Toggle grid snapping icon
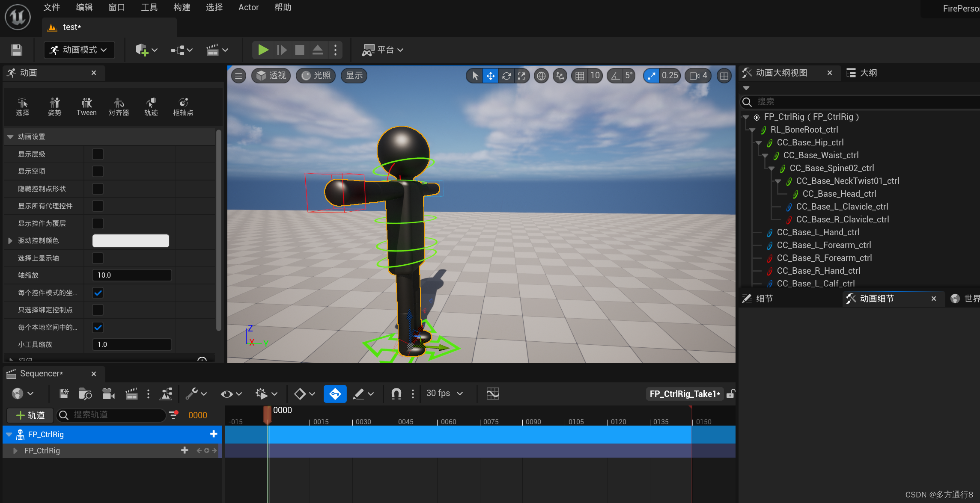 point(580,76)
